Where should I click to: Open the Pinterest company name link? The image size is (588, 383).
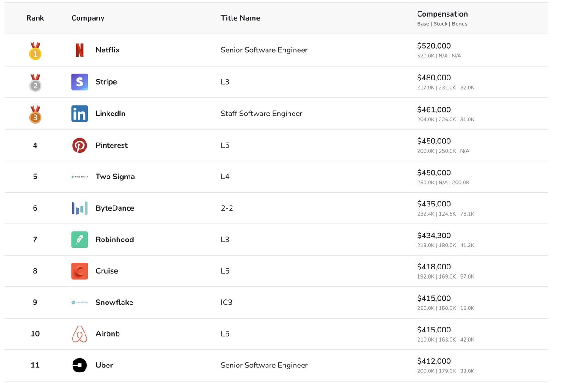click(x=112, y=145)
